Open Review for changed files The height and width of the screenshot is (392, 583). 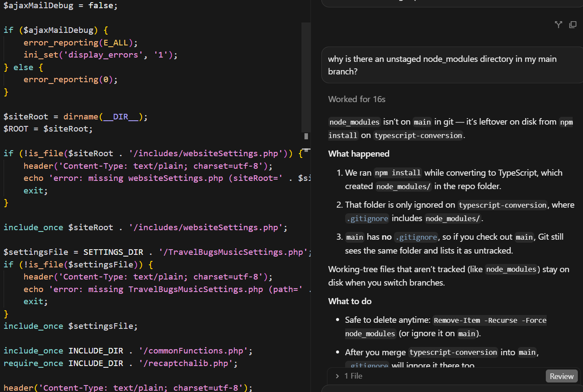point(561,376)
